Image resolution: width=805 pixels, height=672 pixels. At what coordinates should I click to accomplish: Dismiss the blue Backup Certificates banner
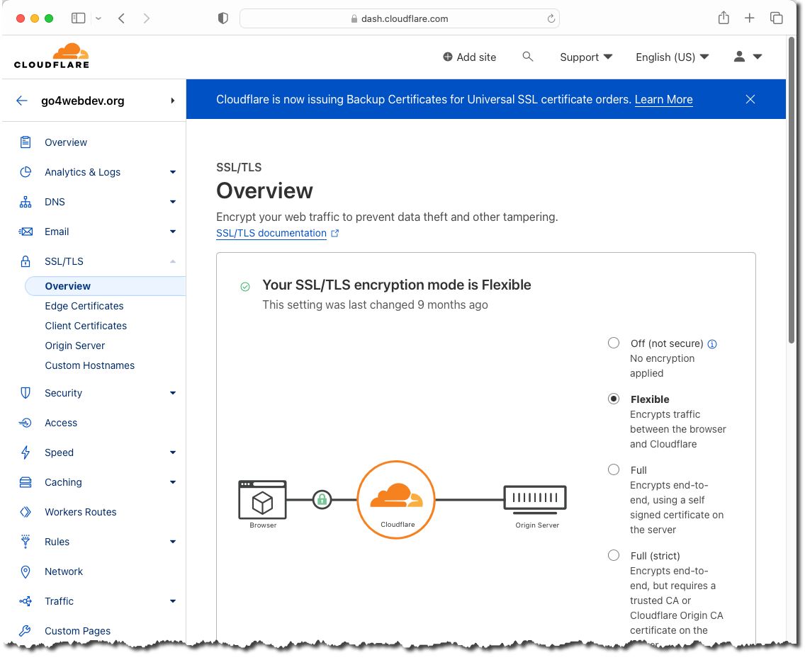pyautogui.click(x=750, y=99)
